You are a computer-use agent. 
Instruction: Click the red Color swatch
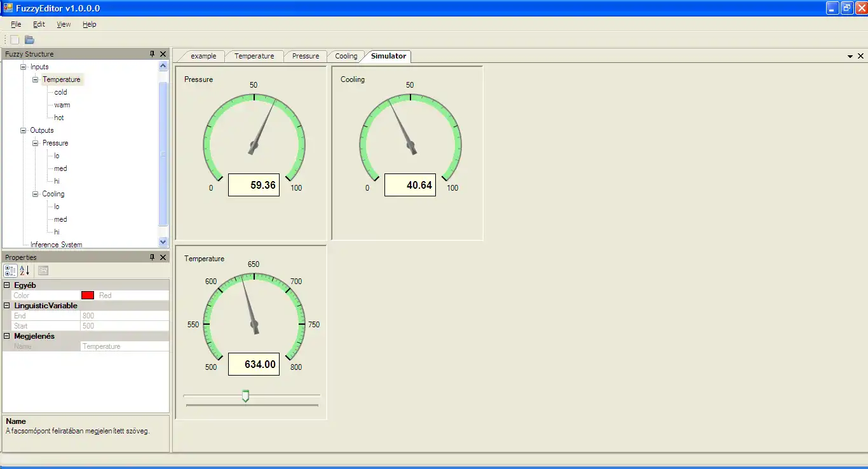88,296
